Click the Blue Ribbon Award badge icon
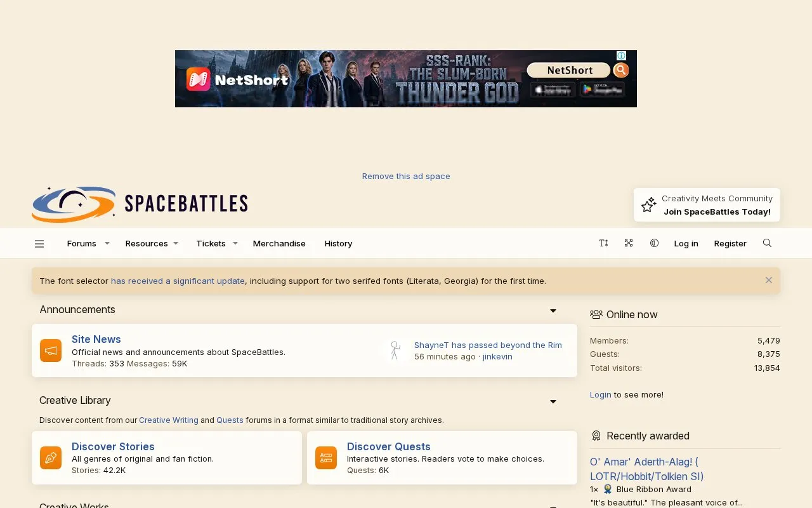 pyautogui.click(x=608, y=489)
